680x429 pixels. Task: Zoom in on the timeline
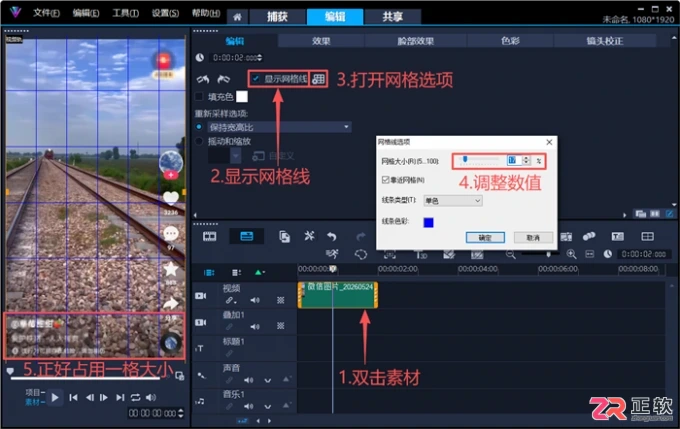coord(571,254)
